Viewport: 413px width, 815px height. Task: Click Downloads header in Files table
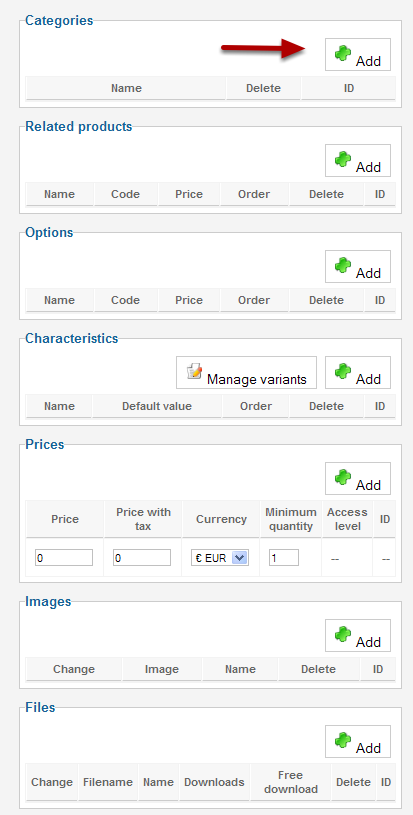(214, 782)
